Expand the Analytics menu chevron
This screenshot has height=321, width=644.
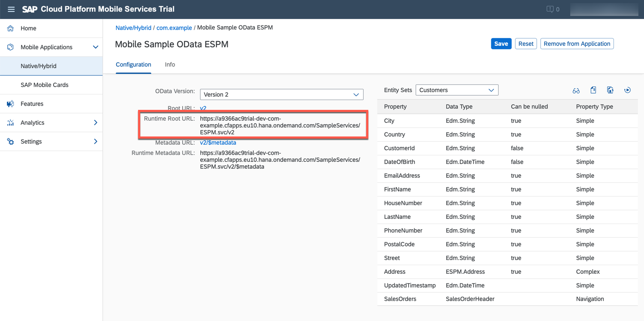(96, 123)
